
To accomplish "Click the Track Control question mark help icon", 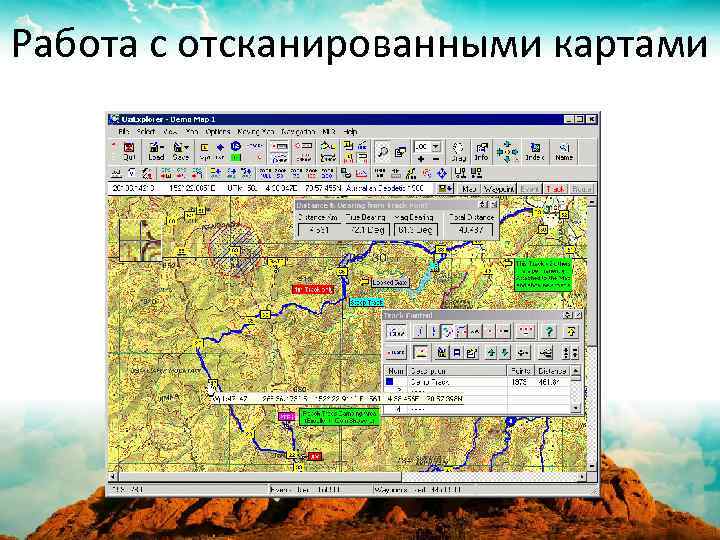I will tap(549, 331).
